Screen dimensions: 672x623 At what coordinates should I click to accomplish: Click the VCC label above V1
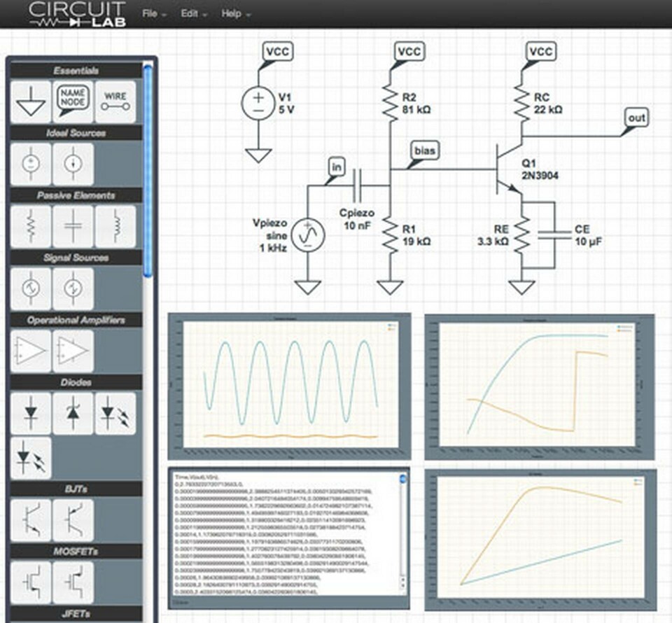click(277, 52)
